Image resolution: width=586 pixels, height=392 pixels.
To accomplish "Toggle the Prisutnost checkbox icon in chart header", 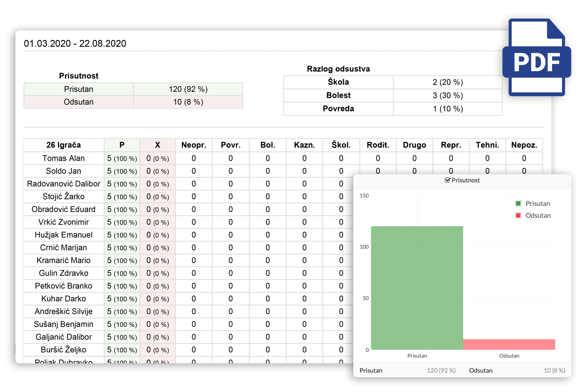I will (x=447, y=180).
